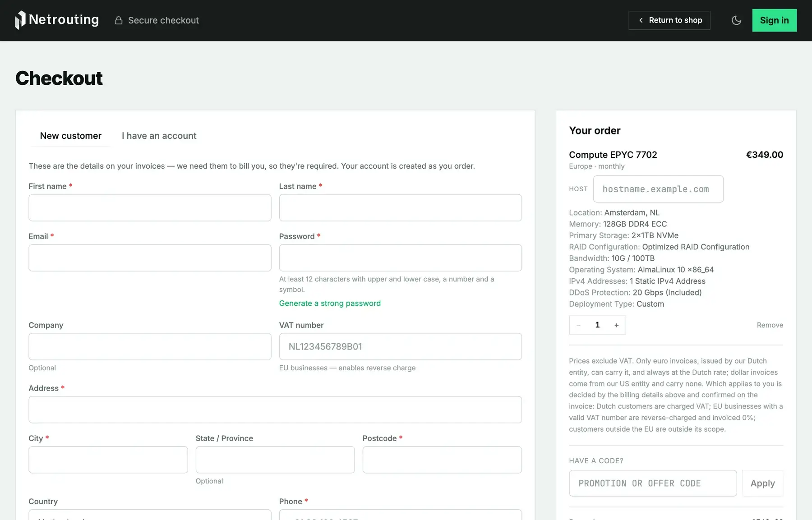Viewport: 812px width, 520px height.
Task: Click Location: Amsterdam, NL text
Action: coord(614,212)
